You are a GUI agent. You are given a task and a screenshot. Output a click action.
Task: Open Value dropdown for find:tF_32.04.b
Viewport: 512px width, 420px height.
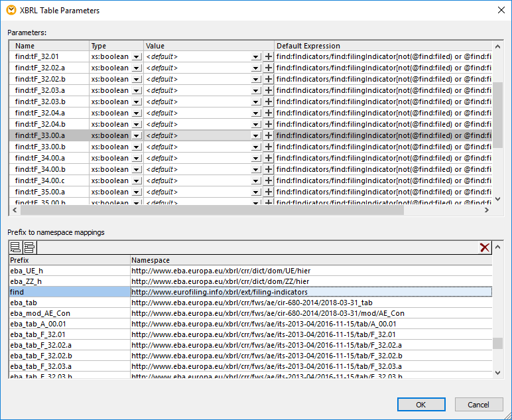pyautogui.click(x=256, y=125)
